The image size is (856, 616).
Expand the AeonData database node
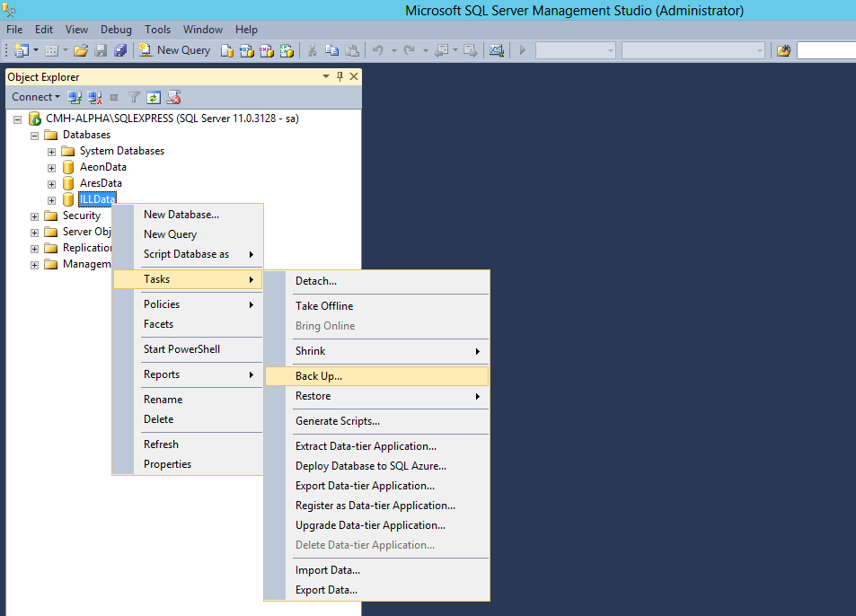[x=51, y=167]
